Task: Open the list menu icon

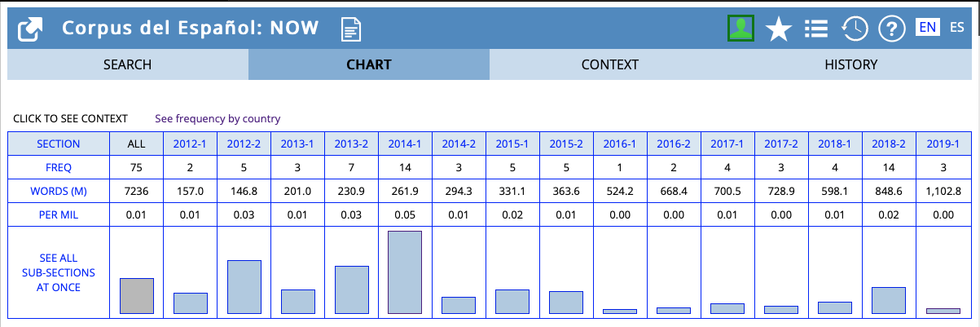Action: click(x=816, y=29)
